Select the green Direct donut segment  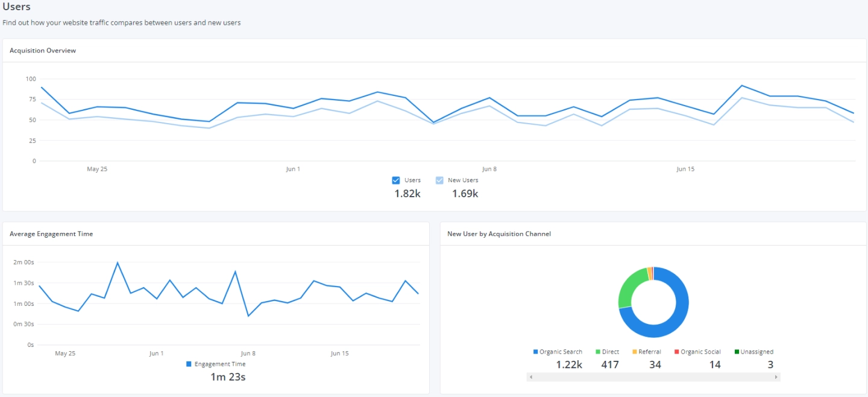629,287
